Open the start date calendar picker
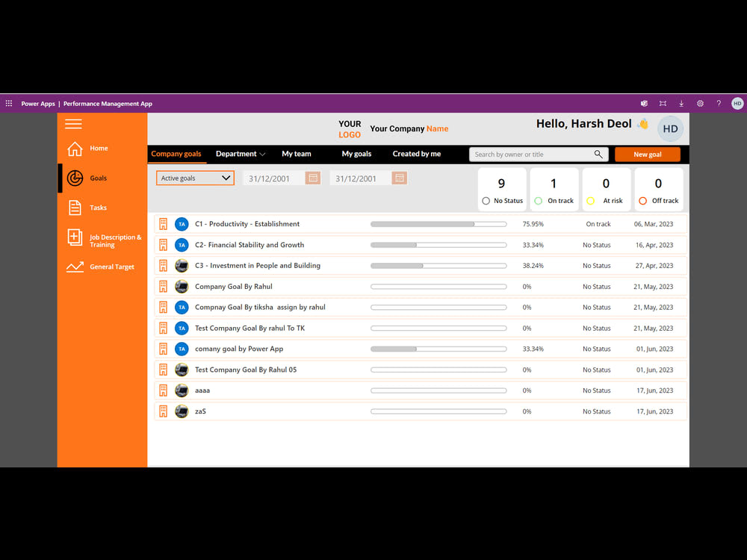Screen dimensions: 747x560 point(313,178)
